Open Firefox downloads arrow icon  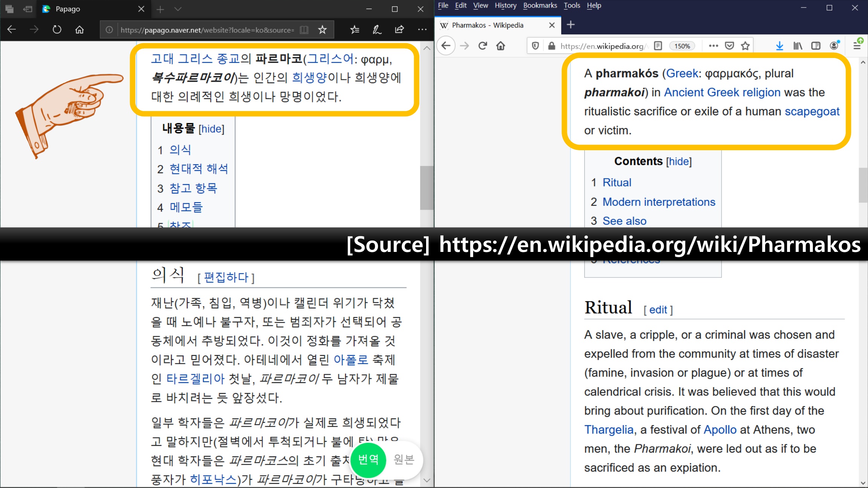coord(779,46)
